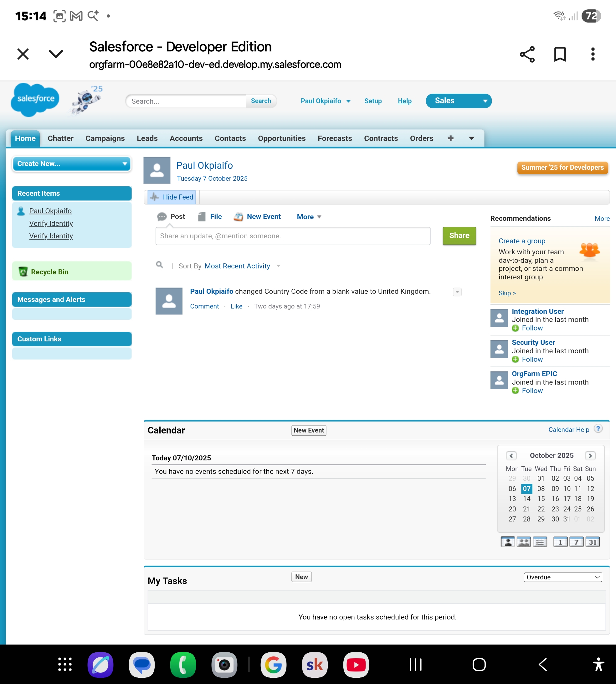This screenshot has width=616, height=684.
Task: Select the single-user calendar view icon
Action: pos(508,542)
